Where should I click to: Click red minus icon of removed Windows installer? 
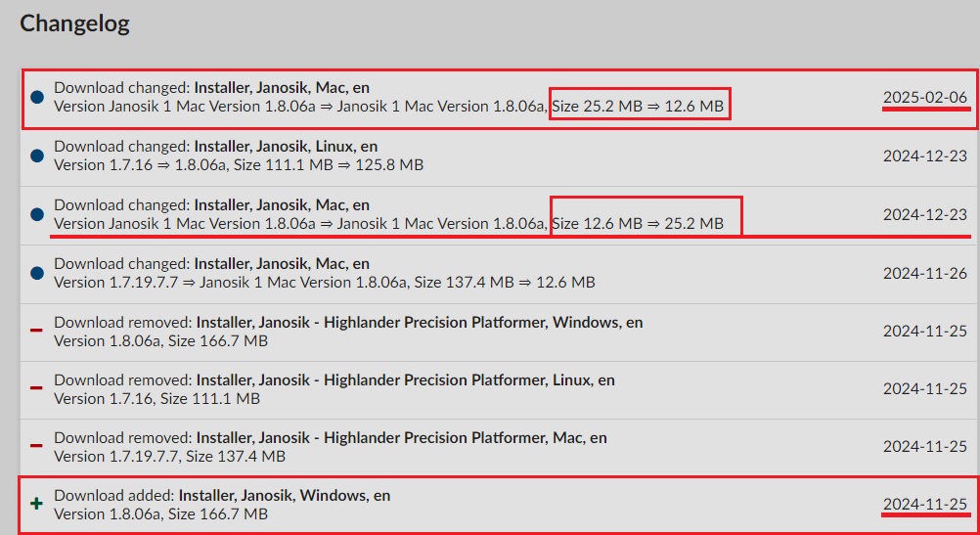click(x=36, y=330)
